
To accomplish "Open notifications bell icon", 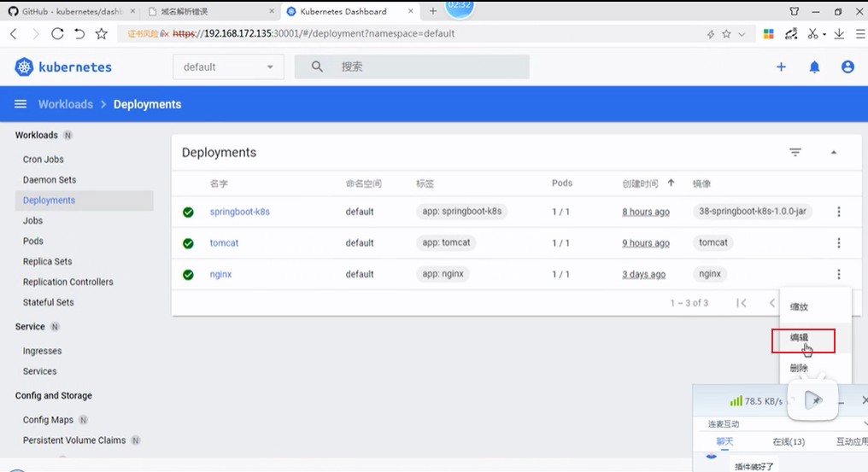I will (814, 67).
